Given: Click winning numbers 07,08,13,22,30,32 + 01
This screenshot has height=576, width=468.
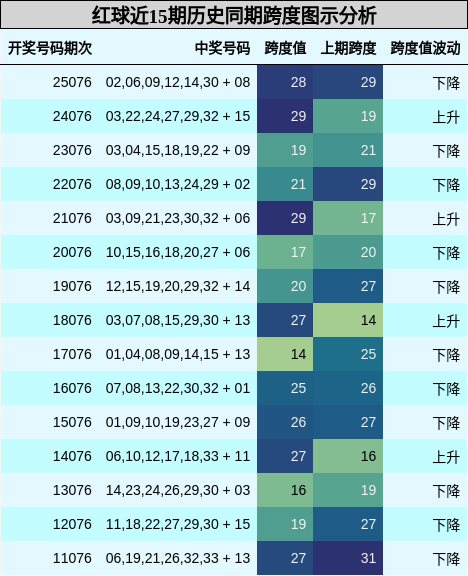Looking at the screenshot, I should [178, 388].
